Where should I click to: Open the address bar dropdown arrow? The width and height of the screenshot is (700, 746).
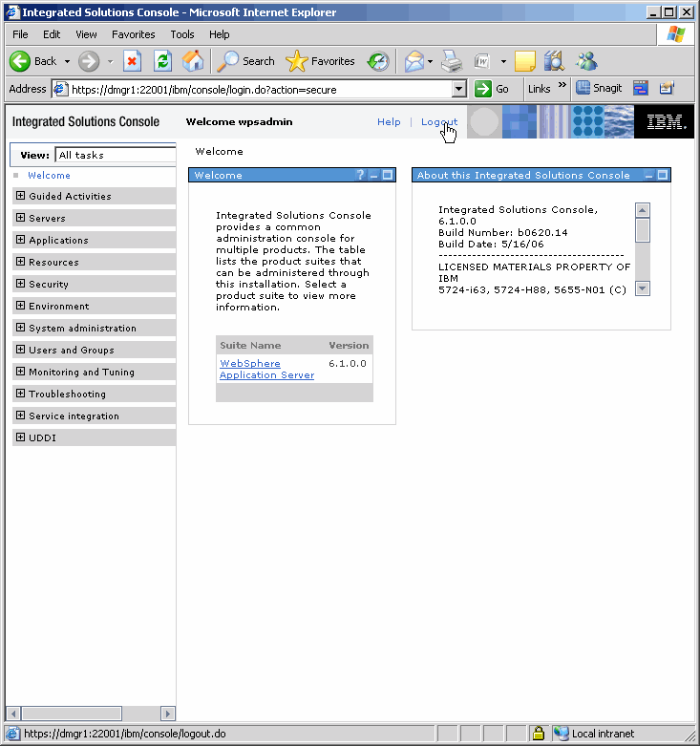[459, 89]
